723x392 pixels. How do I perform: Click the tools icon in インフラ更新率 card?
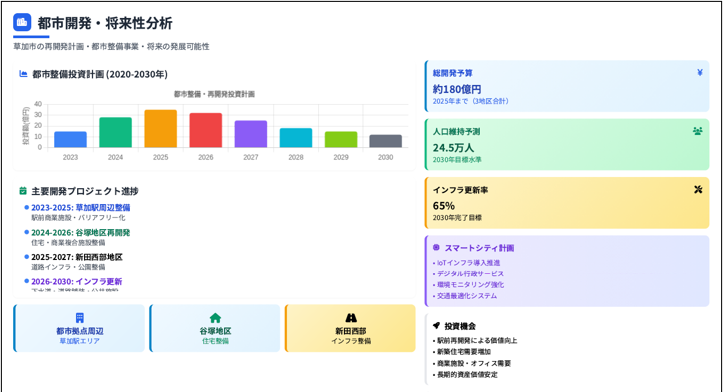pyautogui.click(x=698, y=190)
